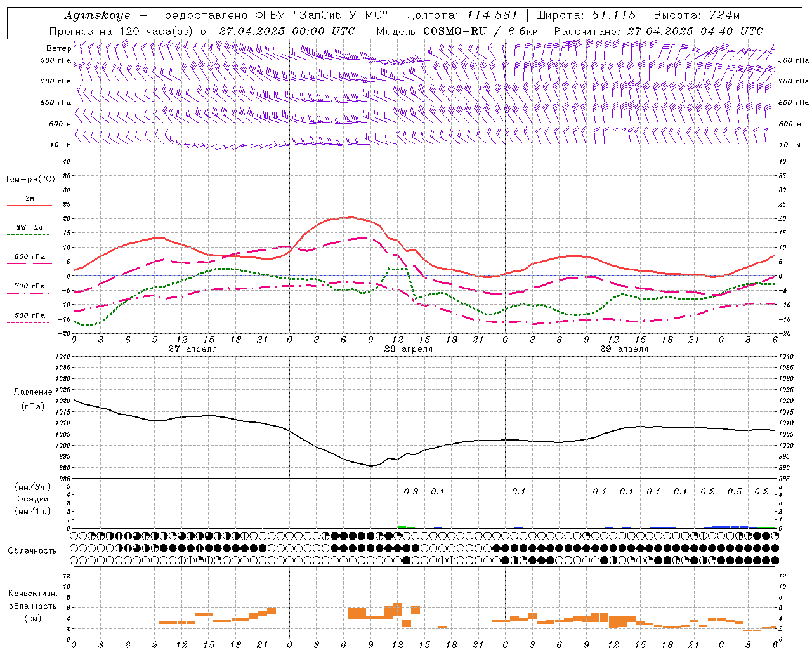Click the "0.5" precipitation value
Image resolution: width=812 pixels, height=650 pixels.
point(735,491)
